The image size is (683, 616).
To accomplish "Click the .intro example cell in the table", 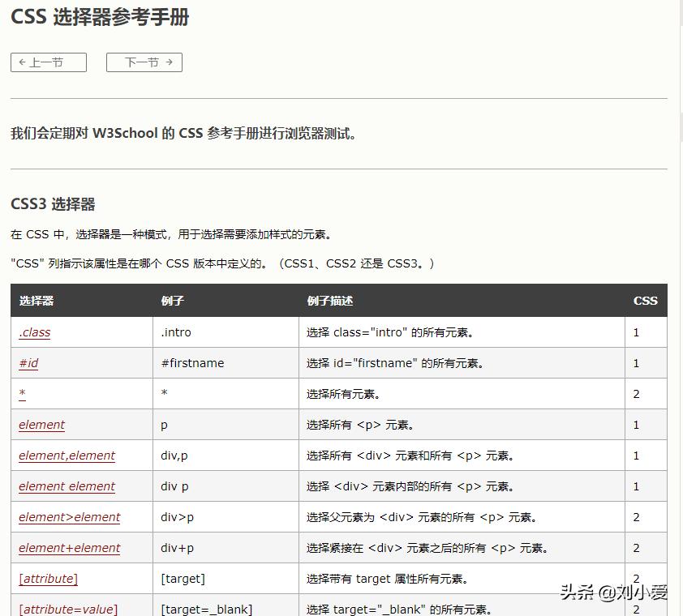I will [x=176, y=332].
